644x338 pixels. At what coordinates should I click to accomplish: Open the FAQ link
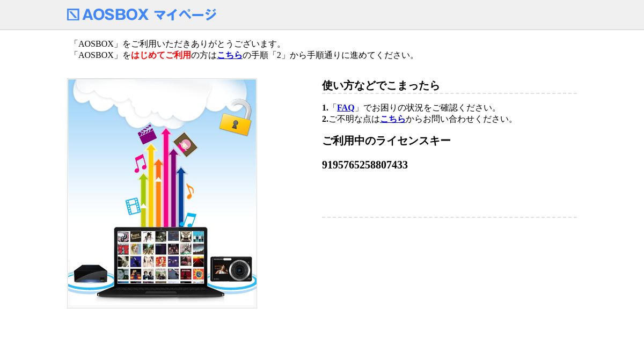(x=346, y=108)
